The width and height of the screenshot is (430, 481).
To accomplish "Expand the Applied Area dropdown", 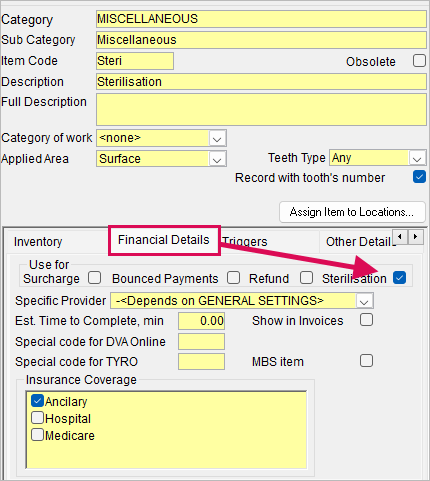I will coord(217,159).
